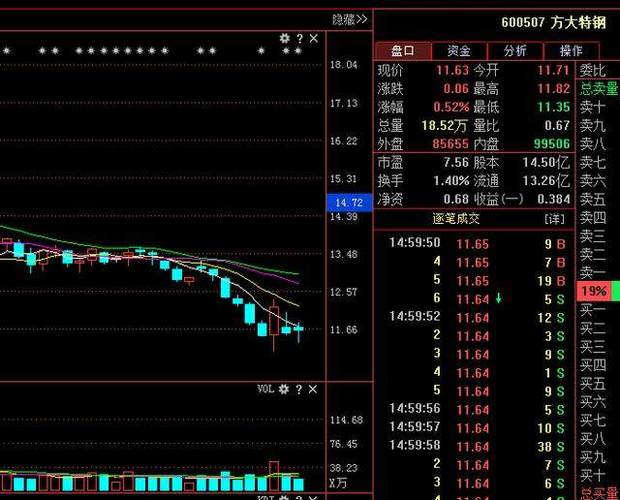
Task: Click turnover rate 1.40%
Action: [451, 181]
